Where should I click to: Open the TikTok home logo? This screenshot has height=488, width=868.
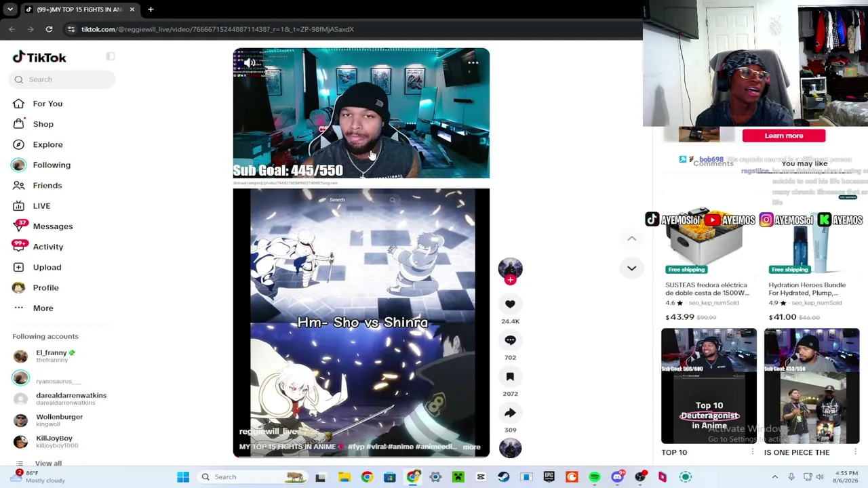click(x=39, y=58)
